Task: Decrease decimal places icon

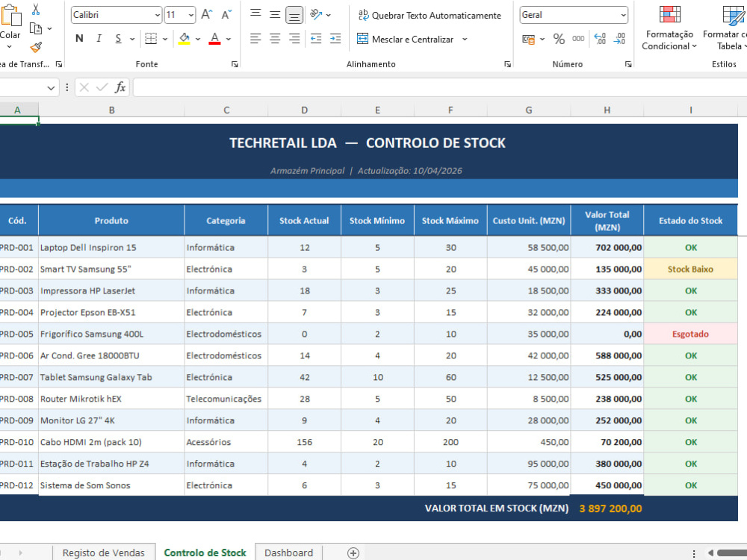Action: 619,39
